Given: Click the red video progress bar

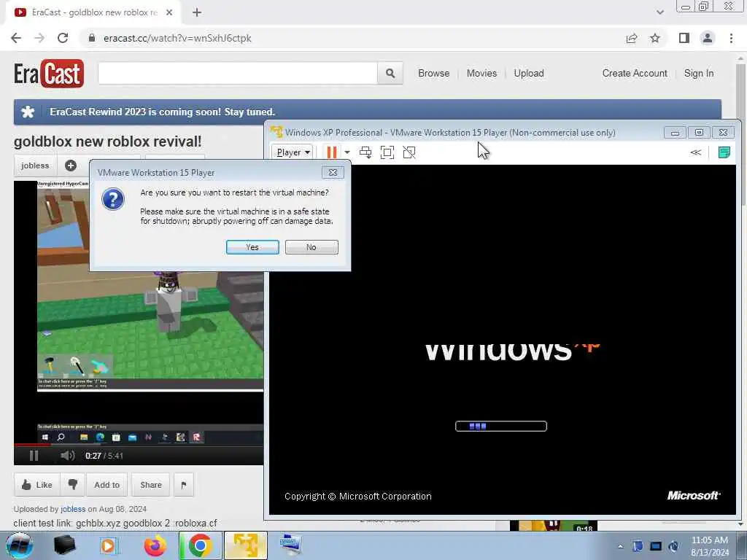Looking at the screenshot, I should click(x=32, y=445).
